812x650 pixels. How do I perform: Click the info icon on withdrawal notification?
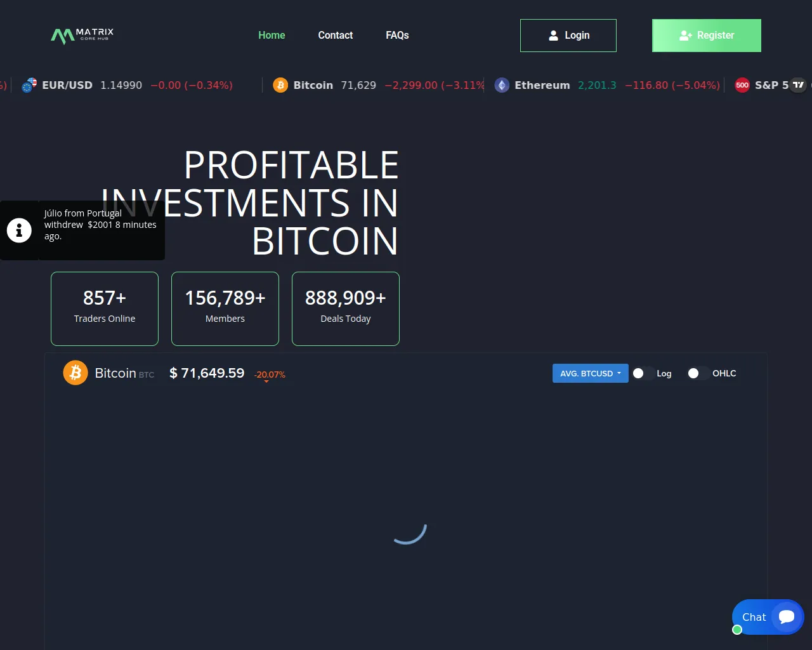19,230
